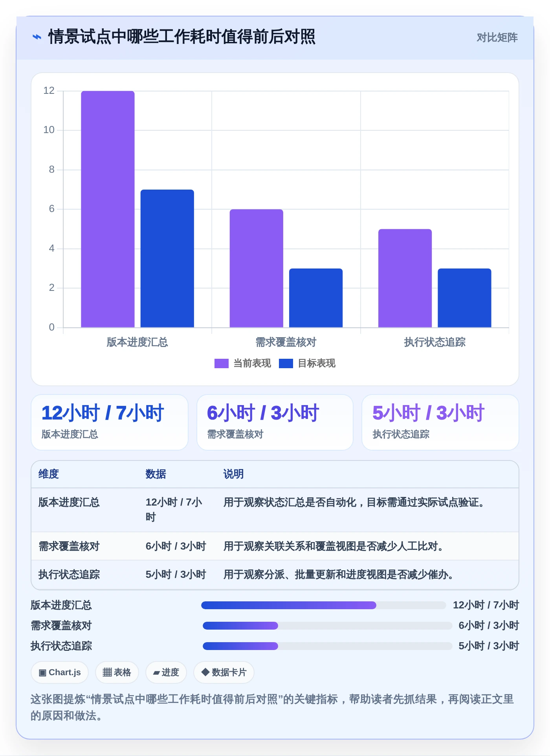
Task: Click the 12小时 / 7小时 table data cell
Action: pyautogui.click(x=174, y=510)
